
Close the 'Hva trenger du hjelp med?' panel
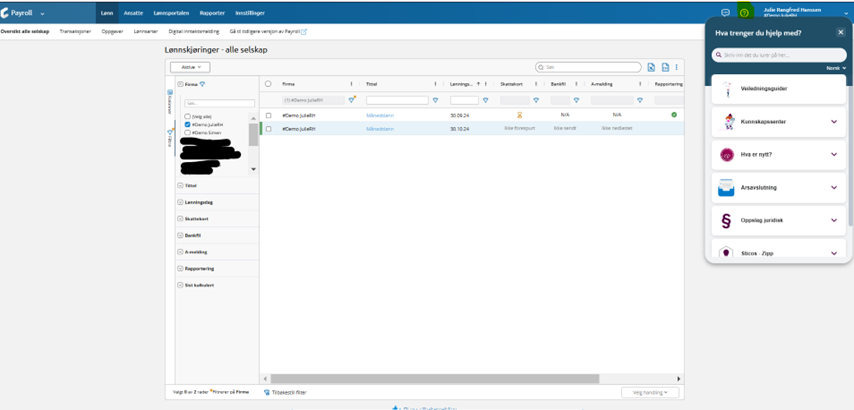point(841,33)
